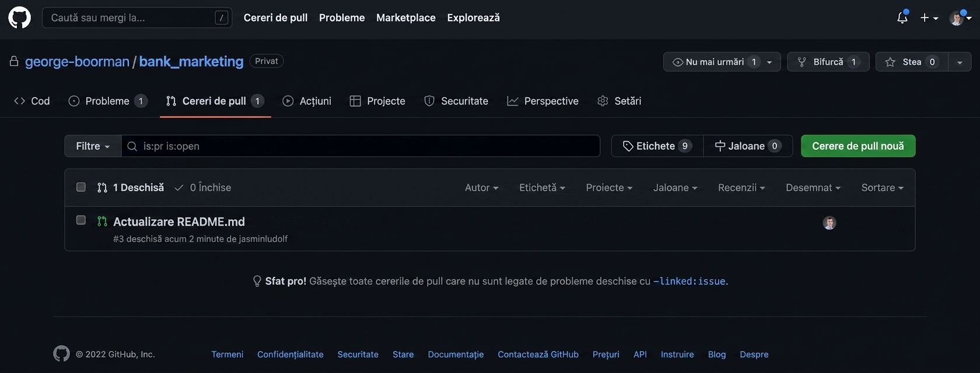Open the Nu mai urmări watch dropdown

pos(722,62)
